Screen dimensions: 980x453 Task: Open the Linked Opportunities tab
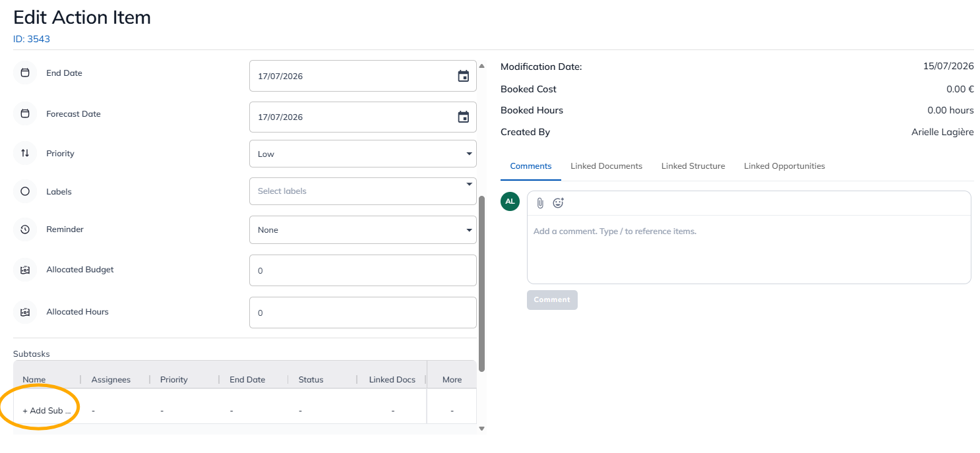pos(785,166)
